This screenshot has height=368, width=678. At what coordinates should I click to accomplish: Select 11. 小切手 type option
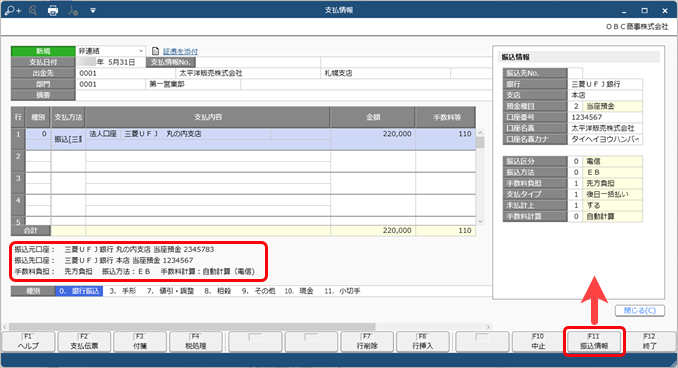(x=342, y=291)
